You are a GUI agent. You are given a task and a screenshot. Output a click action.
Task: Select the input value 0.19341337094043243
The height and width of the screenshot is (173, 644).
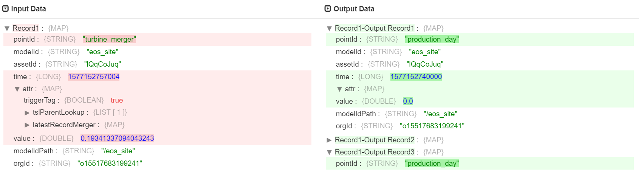(x=117, y=139)
